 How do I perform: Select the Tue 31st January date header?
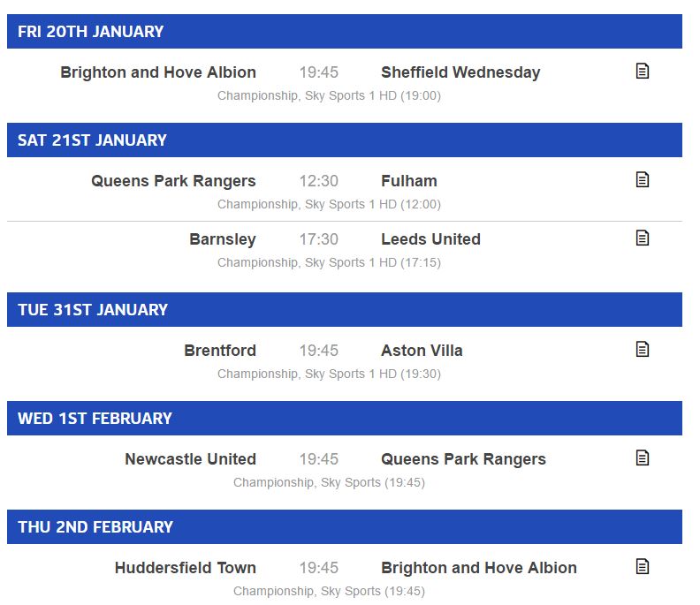344,310
